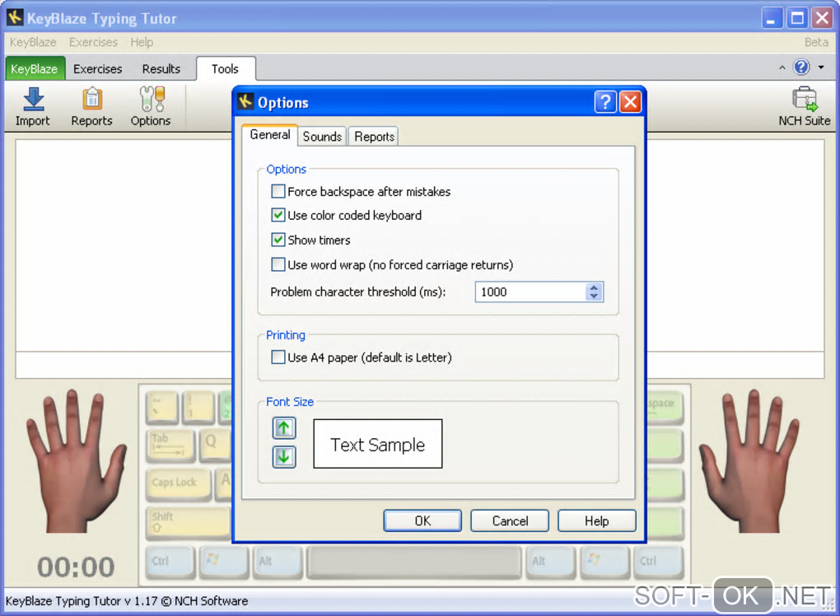Click the Options dialog title icon
The height and width of the screenshot is (616, 840).
click(245, 101)
